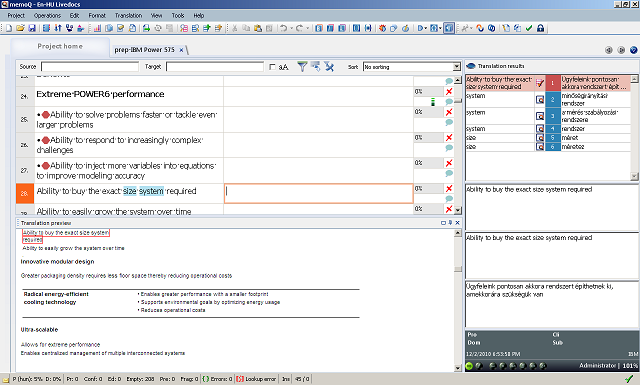Click the segment grid scrollbar down arrow
The width and height of the screenshot is (640, 385).
[458, 210]
